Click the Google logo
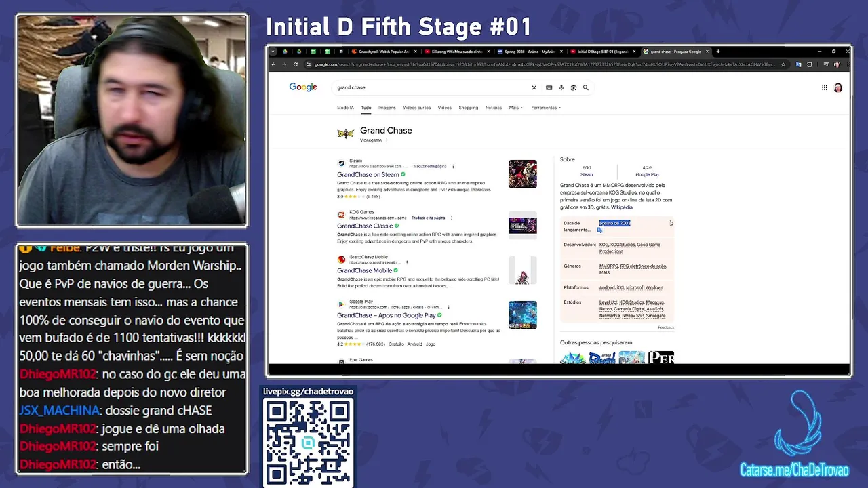This screenshot has height=488, width=868. [x=303, y=87]
